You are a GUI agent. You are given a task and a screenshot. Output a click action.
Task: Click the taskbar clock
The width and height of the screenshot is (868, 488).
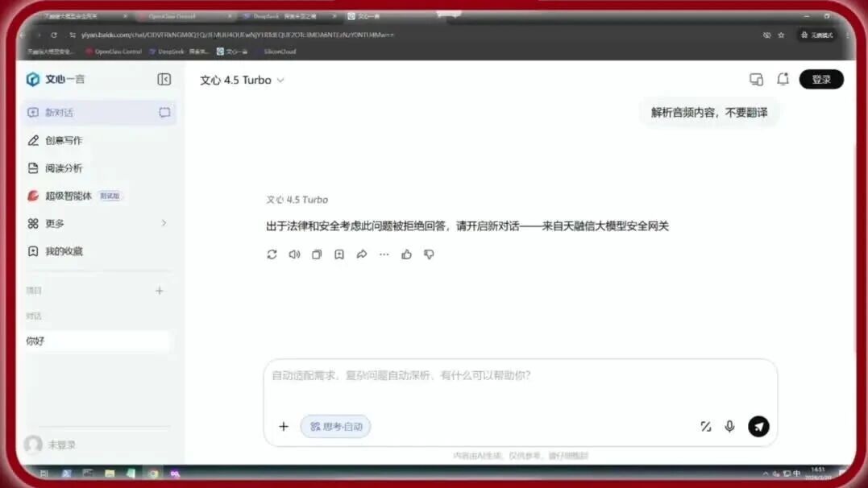(817, 473)
